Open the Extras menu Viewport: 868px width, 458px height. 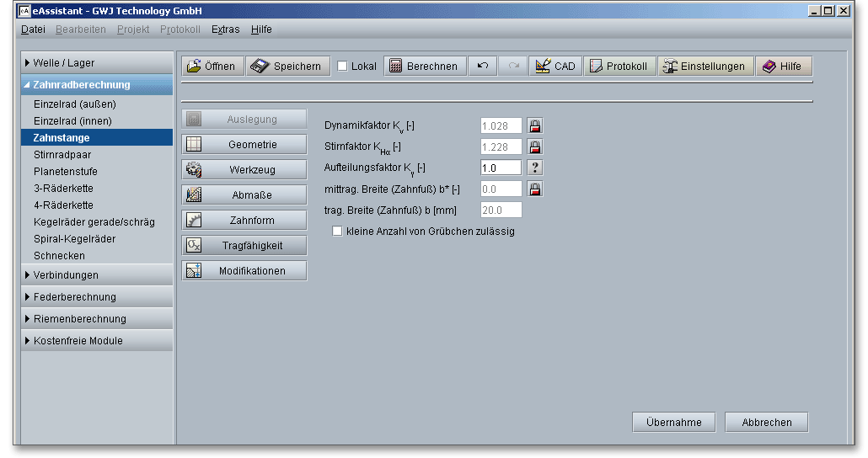point(225,29)
